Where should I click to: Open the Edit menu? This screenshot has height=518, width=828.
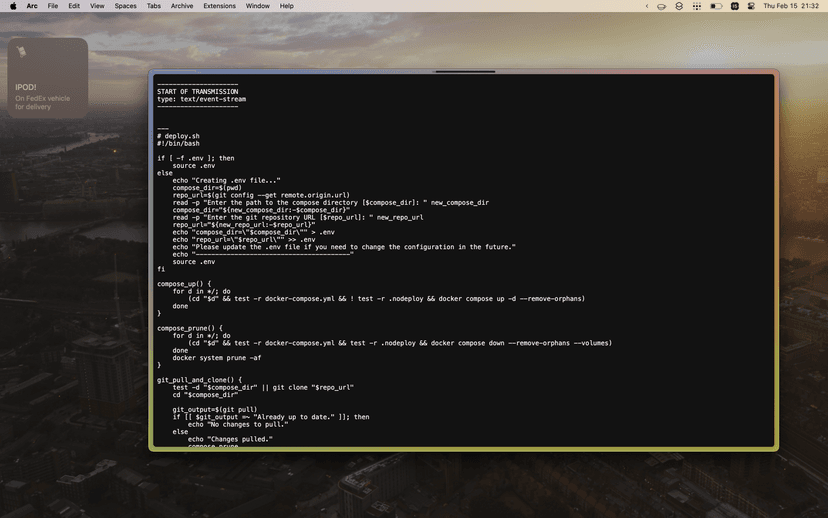(74, 6)
